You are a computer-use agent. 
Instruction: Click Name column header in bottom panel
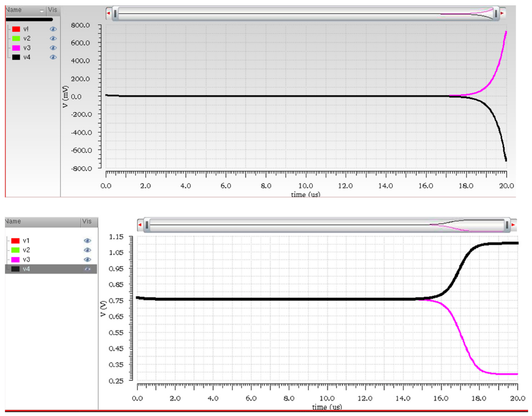point(13,221)
